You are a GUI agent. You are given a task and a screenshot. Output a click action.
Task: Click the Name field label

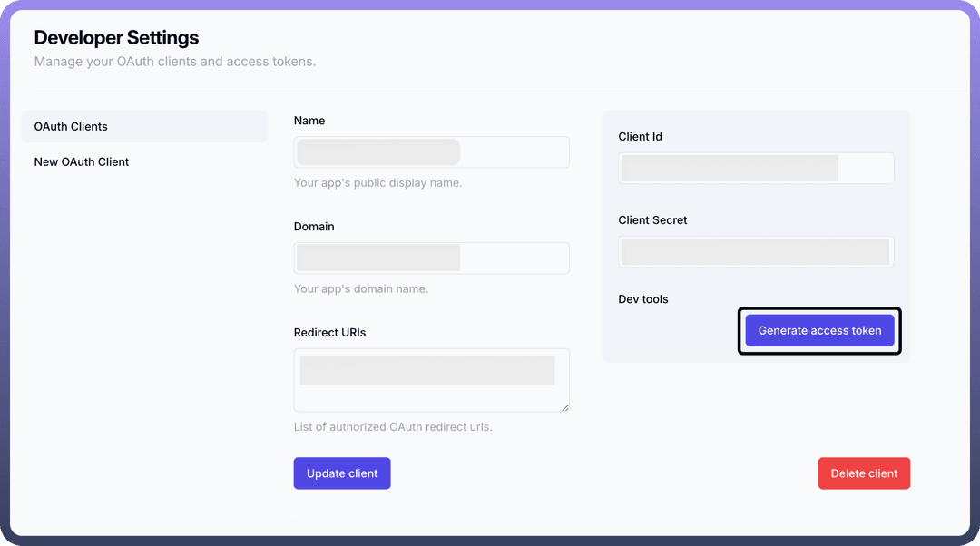pos(309,121)
